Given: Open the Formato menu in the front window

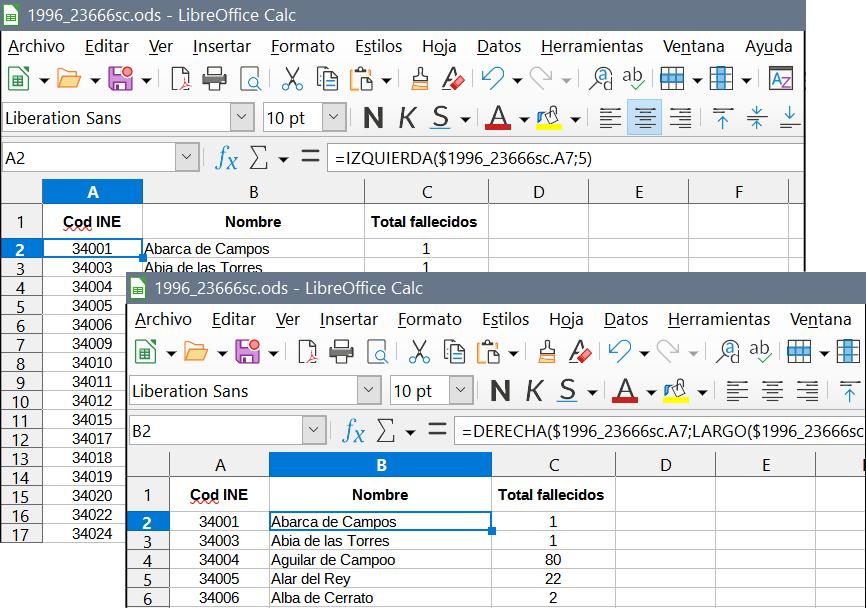Looking at the screenshot, I should (x=430, y=319).
